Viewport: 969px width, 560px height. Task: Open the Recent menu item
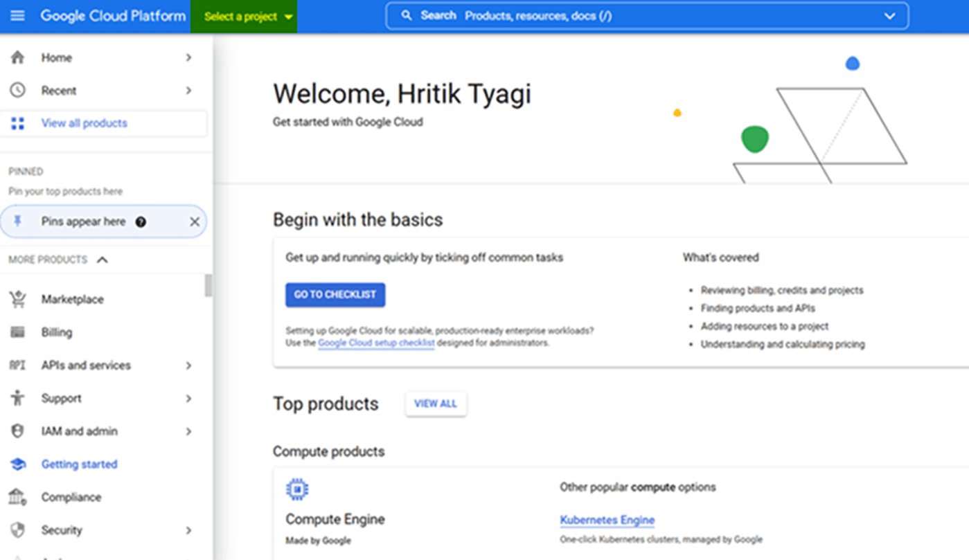[x=57, y=90]
